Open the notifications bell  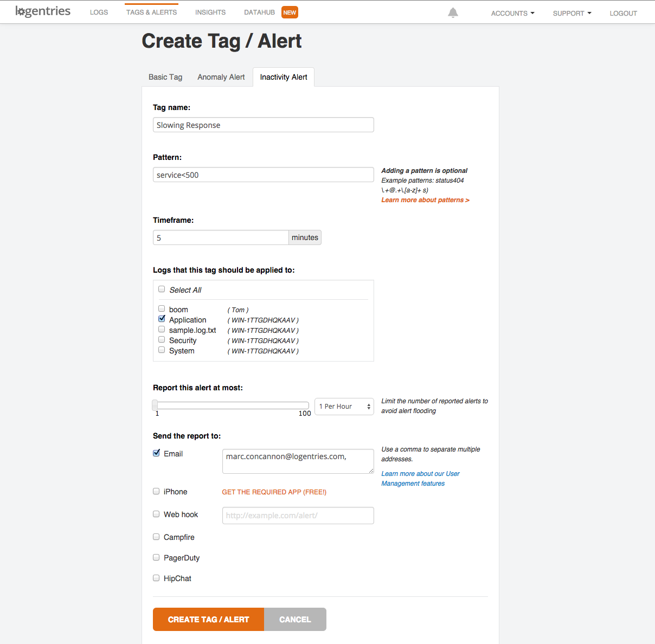pos(453,12)
